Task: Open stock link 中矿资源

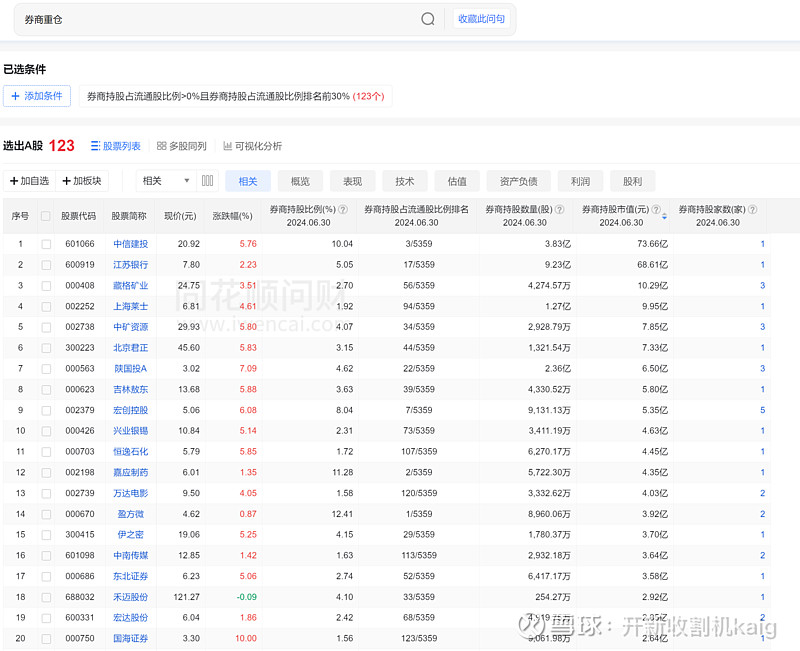Action: (x=131, y=327)
